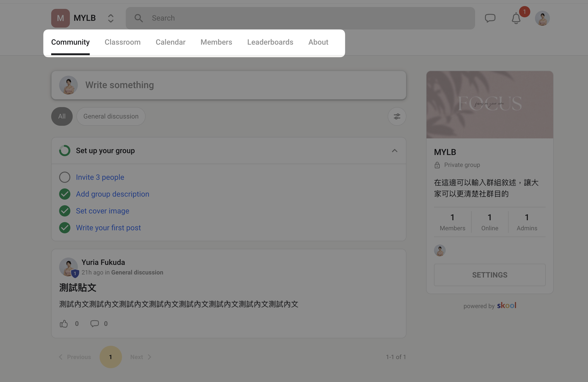Open the profile avatar menu in header
The image size is (588, 382).
click(x=542, y=18)
